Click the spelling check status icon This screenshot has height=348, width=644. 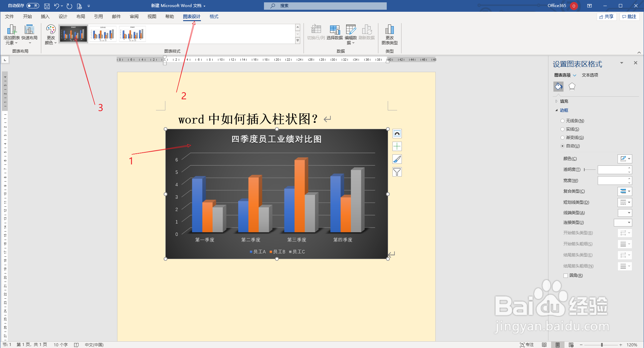coord(76,345)
